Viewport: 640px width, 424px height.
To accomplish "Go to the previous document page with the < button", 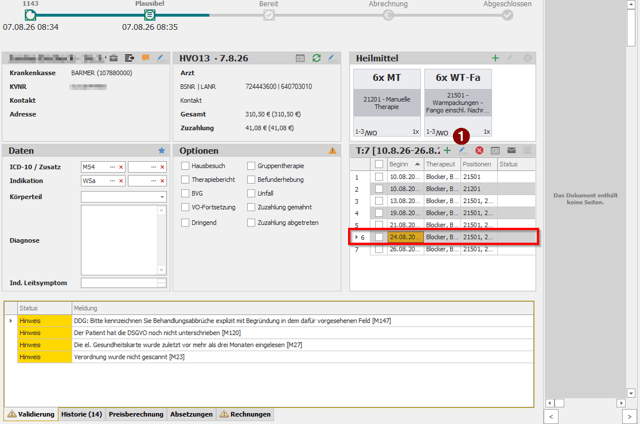I will [x=551, y=417].
